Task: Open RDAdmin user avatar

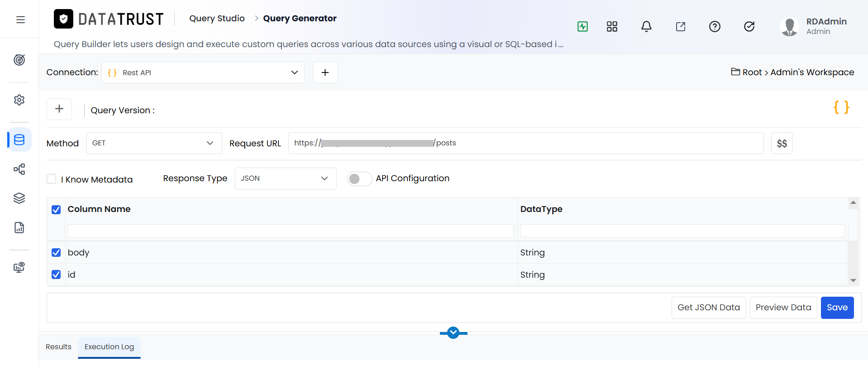Action: click(790, 26)
